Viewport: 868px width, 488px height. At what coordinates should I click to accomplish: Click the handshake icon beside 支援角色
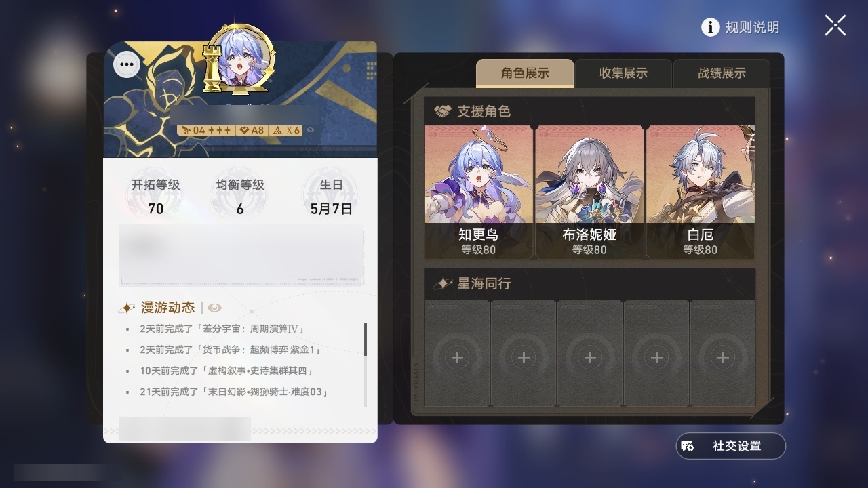[x=443, y=110]
